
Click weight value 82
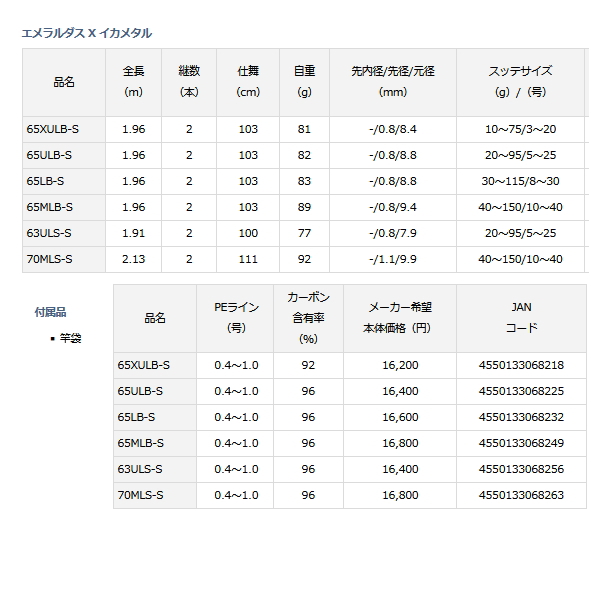click(304, 155)
